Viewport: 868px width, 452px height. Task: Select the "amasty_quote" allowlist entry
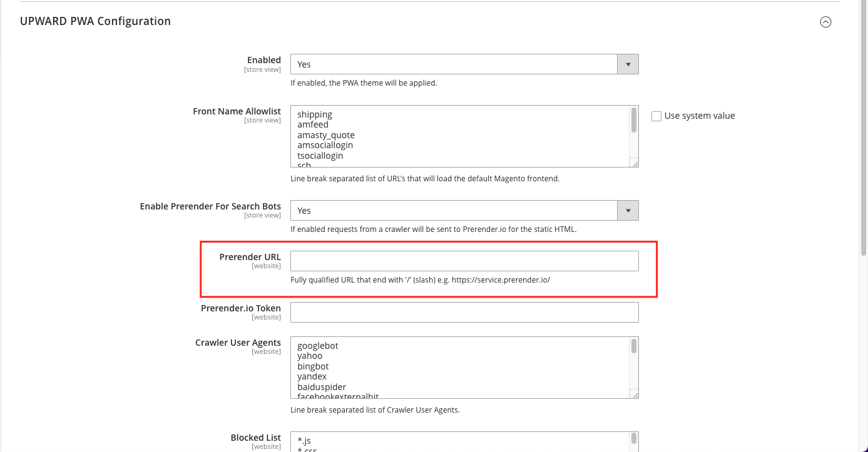tap(326, 135)
